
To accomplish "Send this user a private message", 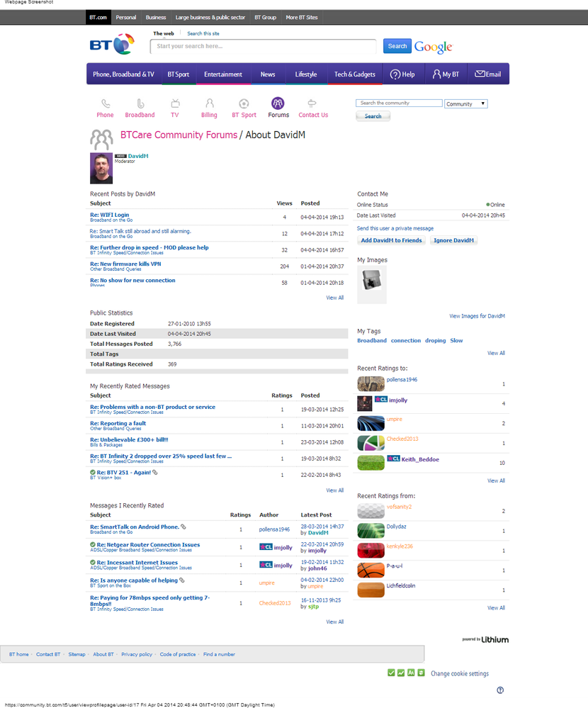I will 395,228.
